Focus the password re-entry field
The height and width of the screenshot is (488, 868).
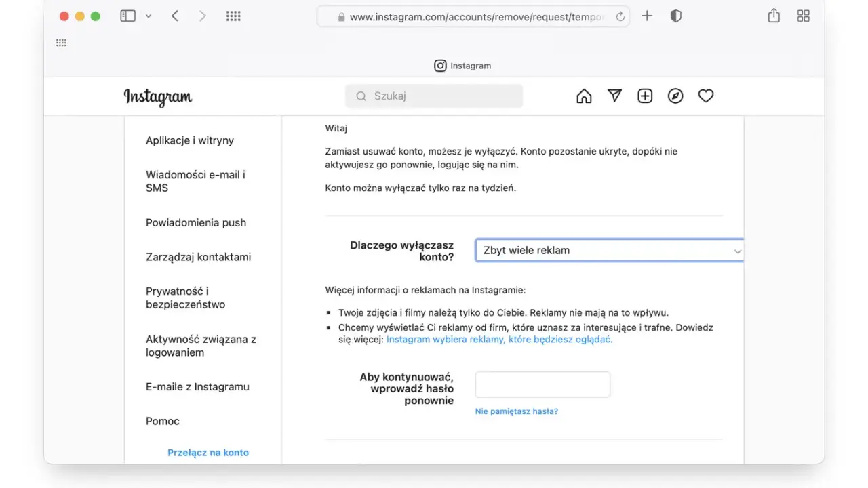point(542,384)
